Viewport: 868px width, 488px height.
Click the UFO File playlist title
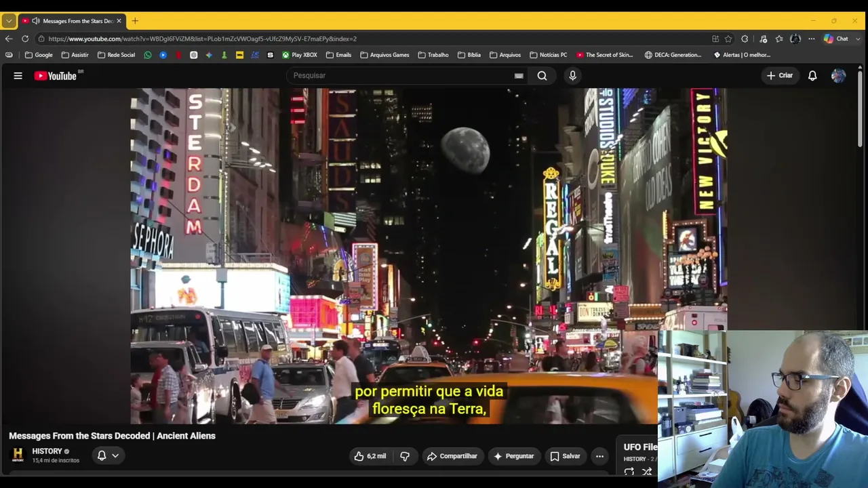[641, 447]
